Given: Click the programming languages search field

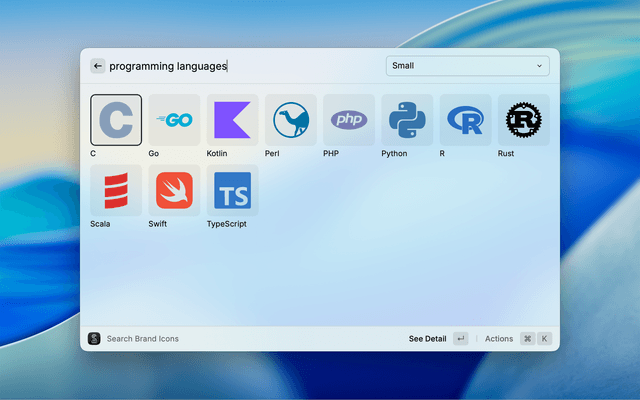Looking at the screenshot, I should (x=240, y=66).
